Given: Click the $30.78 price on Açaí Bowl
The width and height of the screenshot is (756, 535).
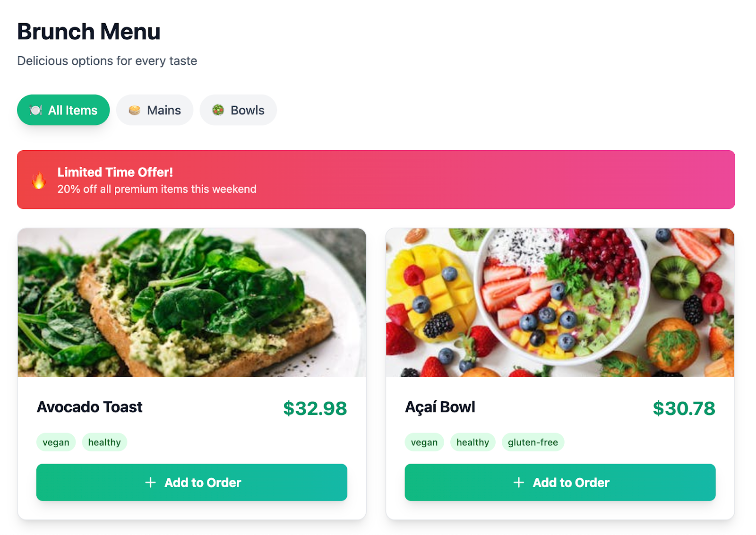Looking at the screenshot, I should coord(684,407).
